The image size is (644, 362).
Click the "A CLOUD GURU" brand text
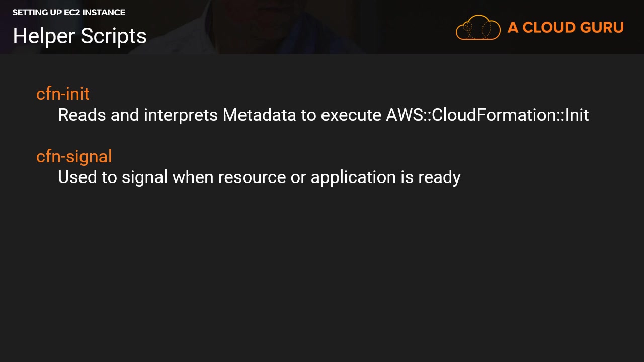566,28
